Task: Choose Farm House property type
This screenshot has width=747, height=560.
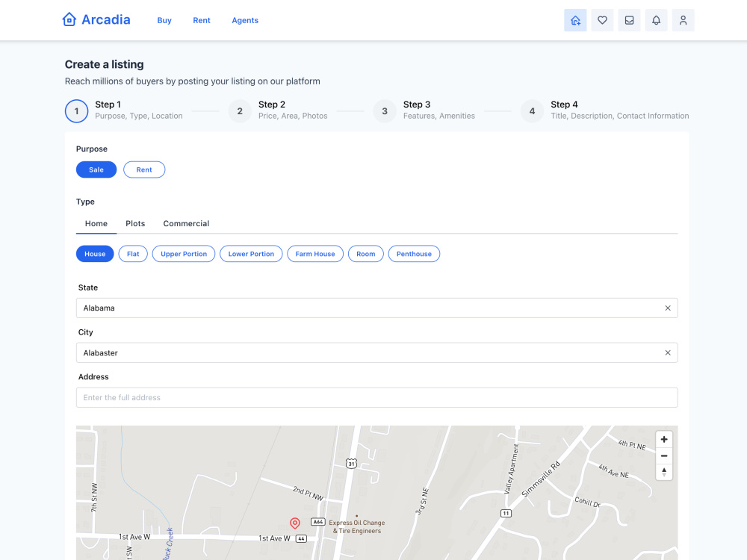Action: 315,254
